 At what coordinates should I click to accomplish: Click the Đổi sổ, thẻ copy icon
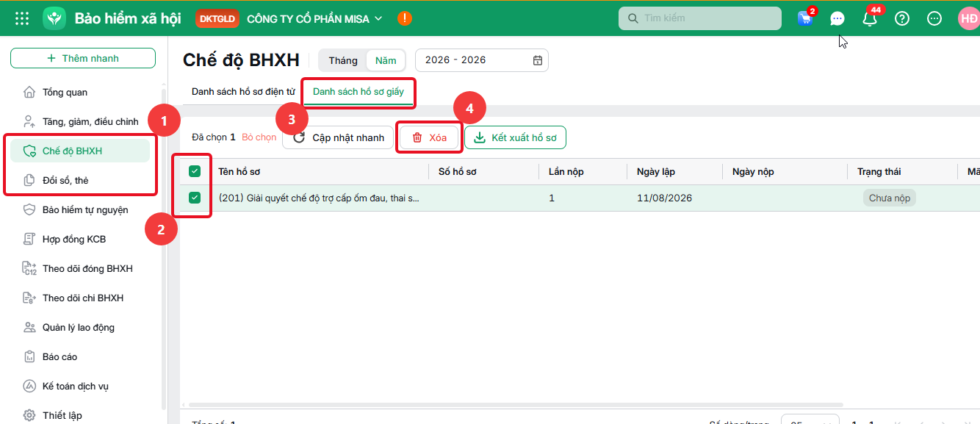pos(29,180)
